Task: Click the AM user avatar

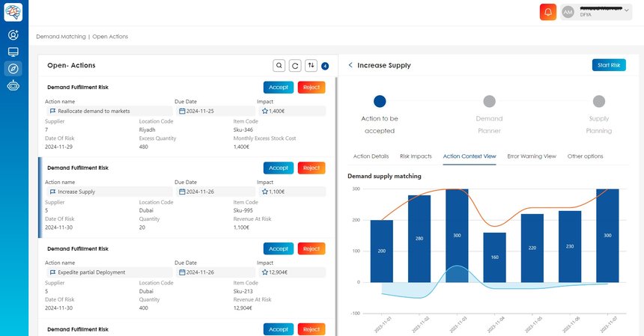Action: [568, 12]
